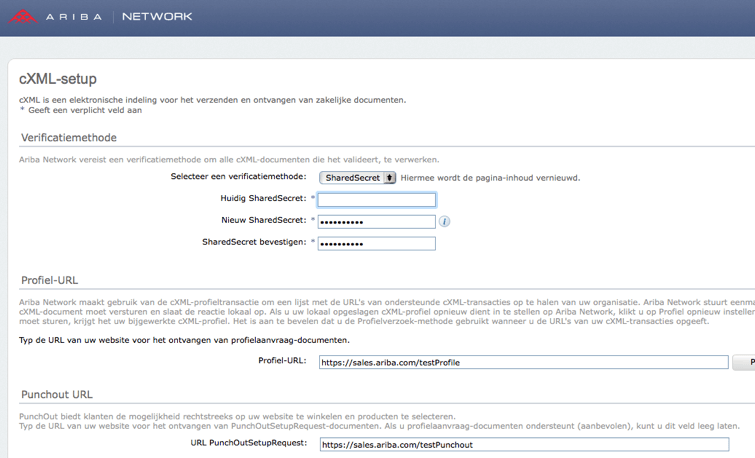Click 'Geeft een verplicht veld aan' note
755x458 pixels.
85,110
